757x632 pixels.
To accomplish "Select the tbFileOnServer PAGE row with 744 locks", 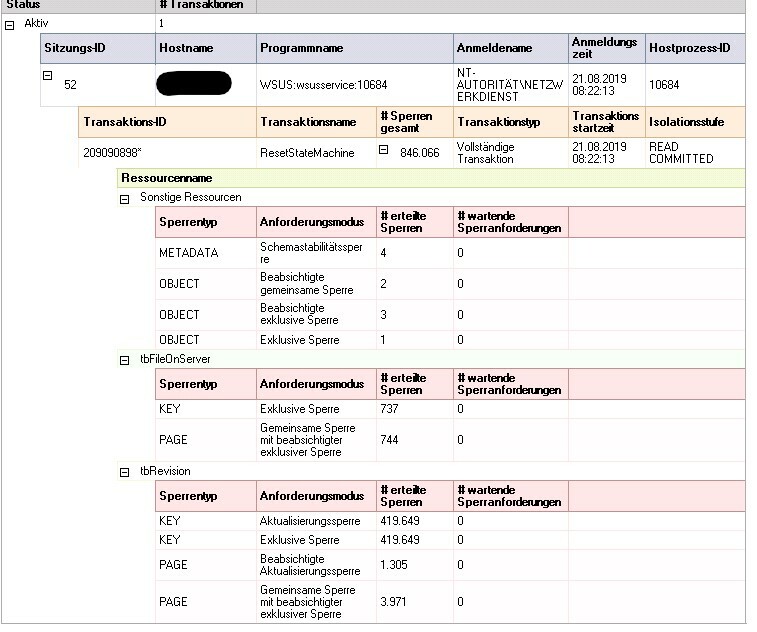I will (x=450, y=440).
